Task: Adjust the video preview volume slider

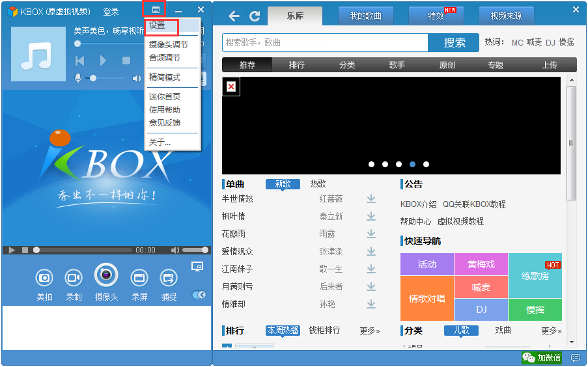Action: (x=195, y=250)
